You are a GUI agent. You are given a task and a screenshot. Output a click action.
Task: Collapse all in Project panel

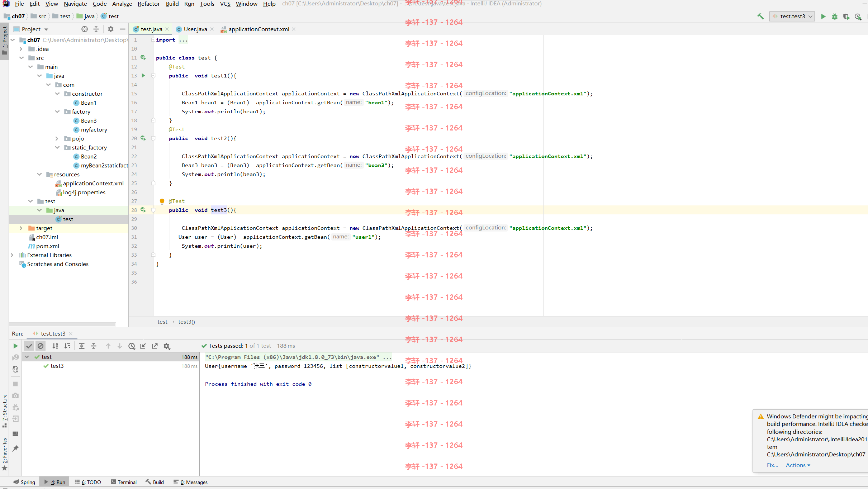click(96, 29)
